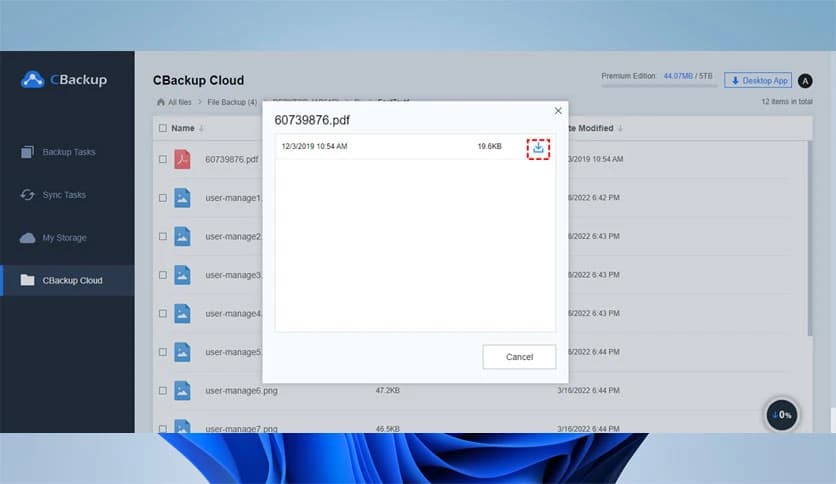Screen dimensions: 836x484
Task: Select the 12/3/2019 10:54 AM version row
Action: click(x=415, y=147)
